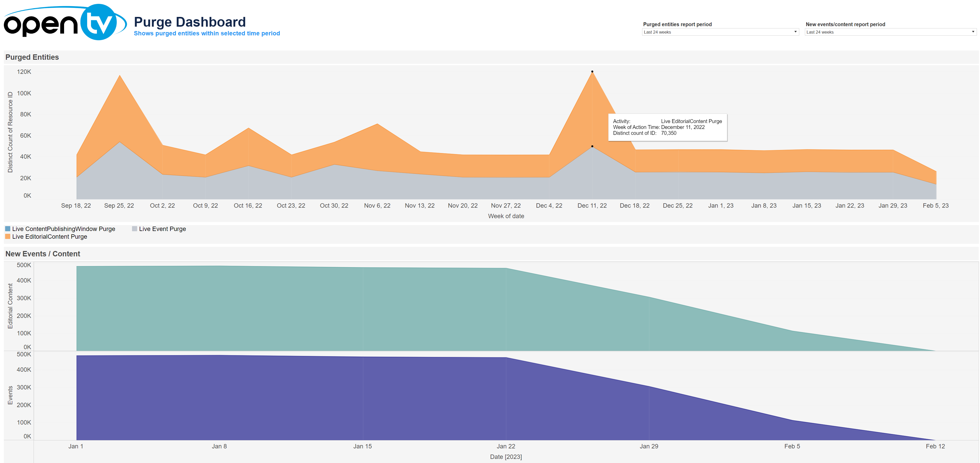
Task: Click Dec 11 Live Event Purge point
Action: pyautogui.click(x=592, y=146)
